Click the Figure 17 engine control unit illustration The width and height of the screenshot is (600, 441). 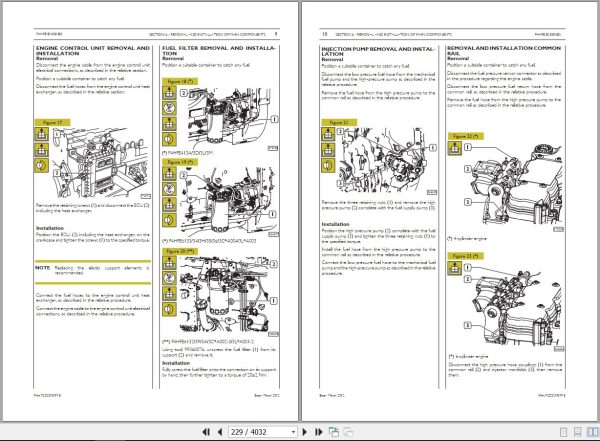pyautogui.click(x=101, y=163)
